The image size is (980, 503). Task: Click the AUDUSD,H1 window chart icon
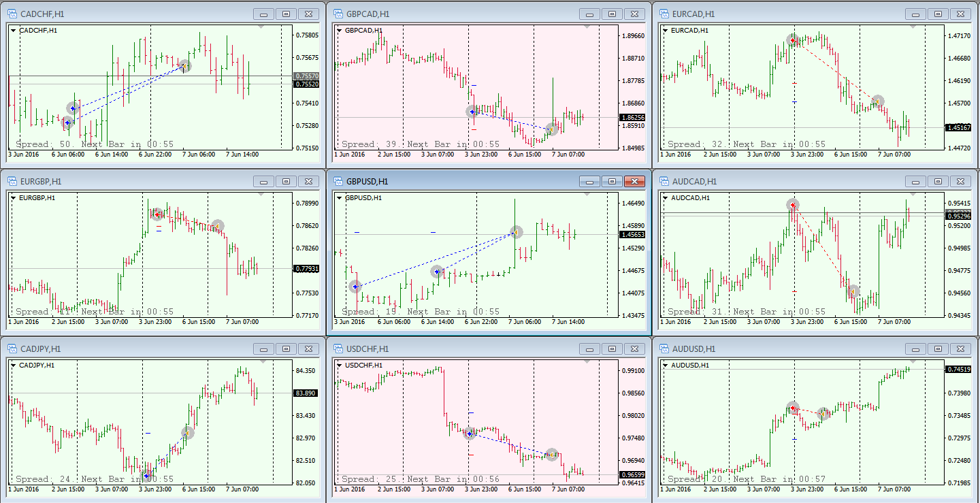click(665, 348)
